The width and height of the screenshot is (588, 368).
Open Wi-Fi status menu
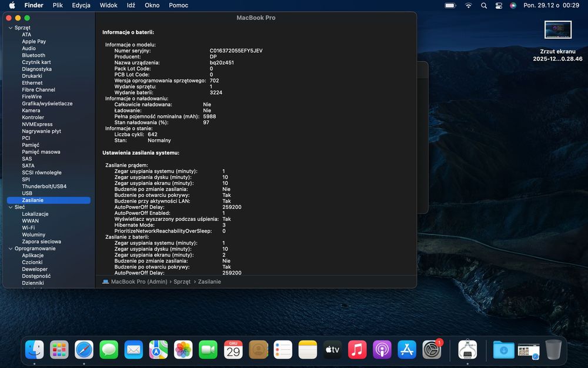coord(469,5)
